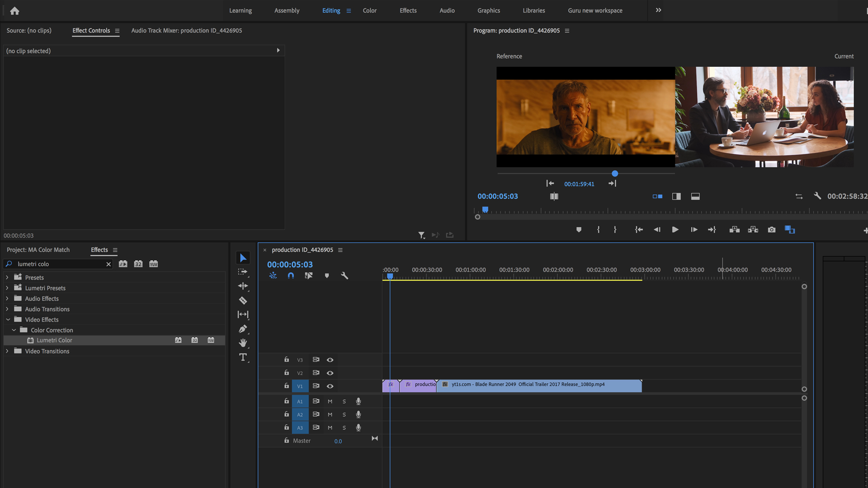Image resolution: width=868 pixels, height=488 pixels.
Task: Select the Ripple Edit tool
Action: [x=243, y=286]
